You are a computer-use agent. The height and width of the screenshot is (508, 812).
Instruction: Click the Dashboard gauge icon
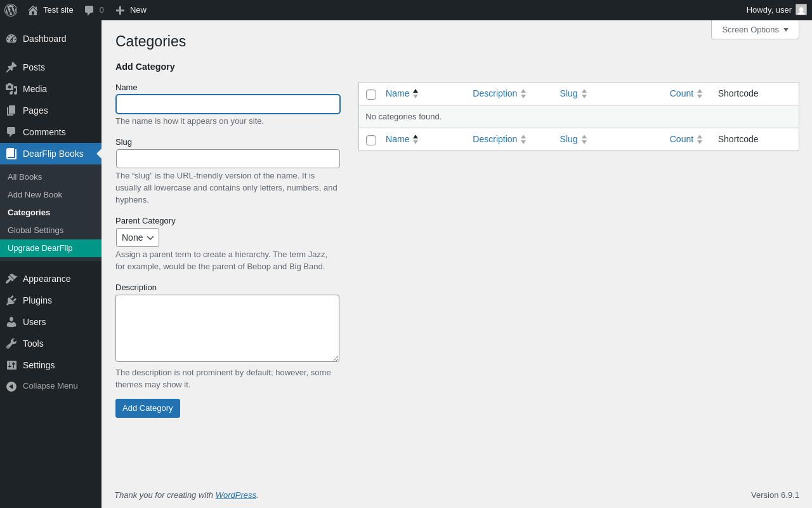tap(11, 39)
